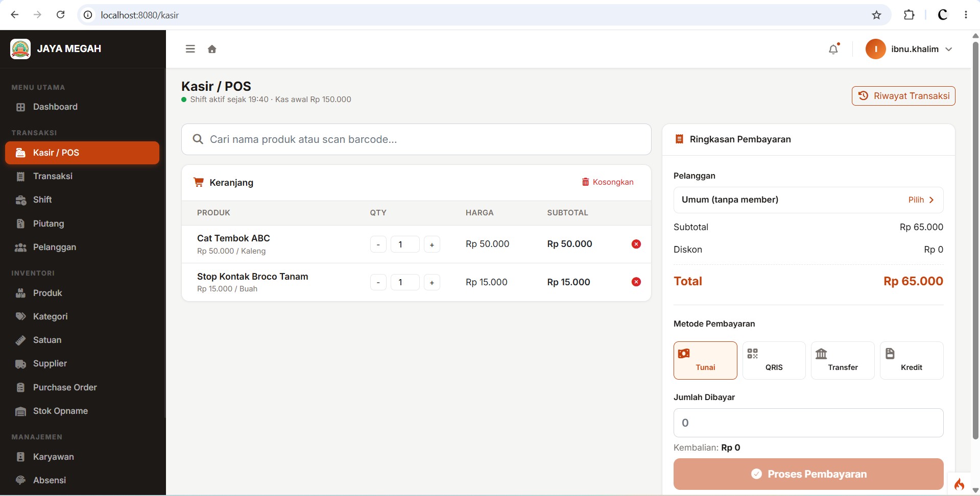Open the Absensi menu item
The width and height of the screenshot is (980, 496).
82,480
